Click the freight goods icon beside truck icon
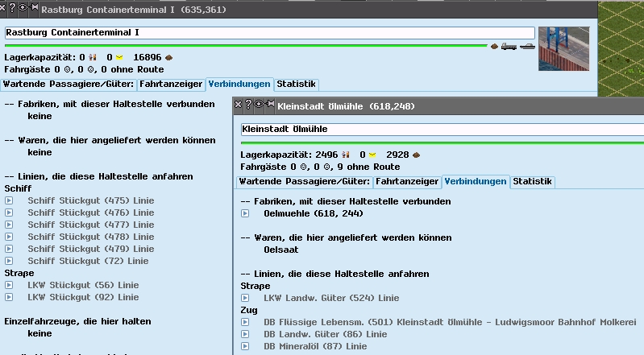Viewport: 644px width, 355px height. point(493,47)
